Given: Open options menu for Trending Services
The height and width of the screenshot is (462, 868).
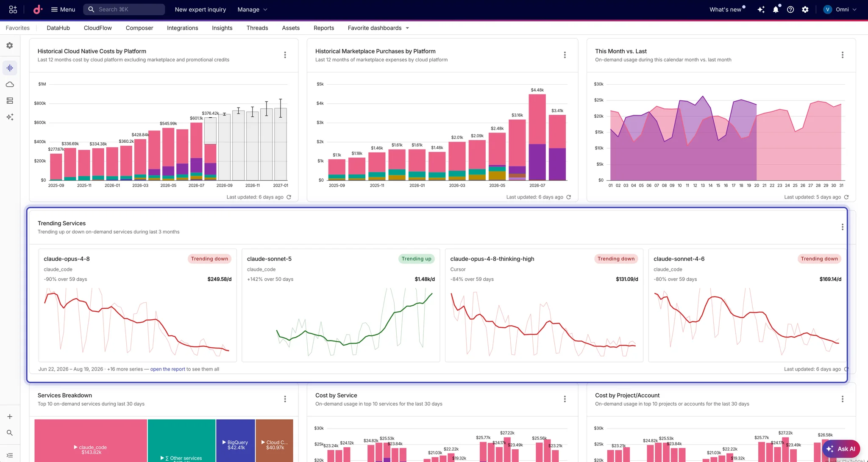Looking at the screenshot, I should click(843, 227).
